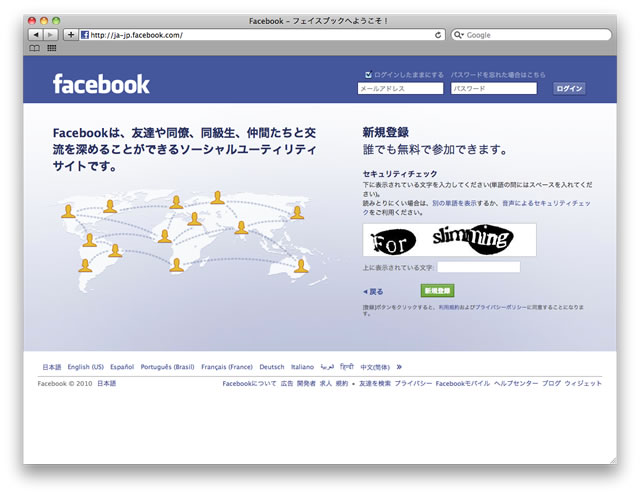Click the プライバシーポリシー link

pyautogui.click(x=500, y=307)
